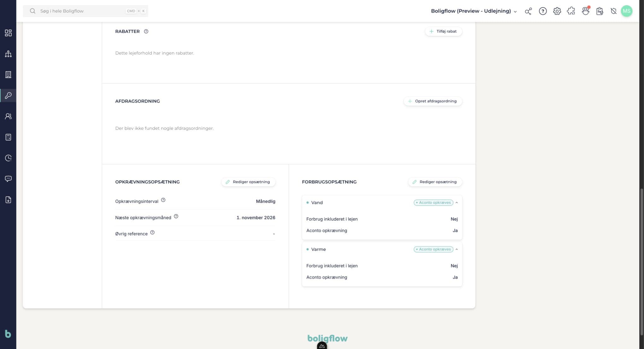Click the info icon next to Rabatter
The width and height of the screenshot is (644, 349).
point(146,31)
